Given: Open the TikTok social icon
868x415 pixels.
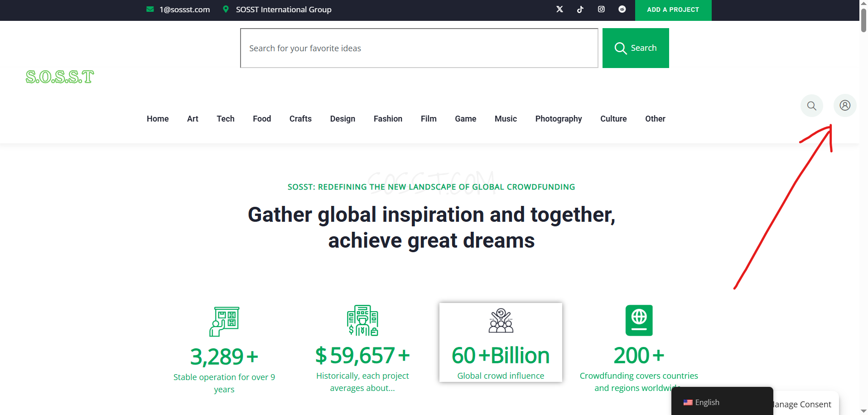Looking at the screenshot, I should click(580, 9).
